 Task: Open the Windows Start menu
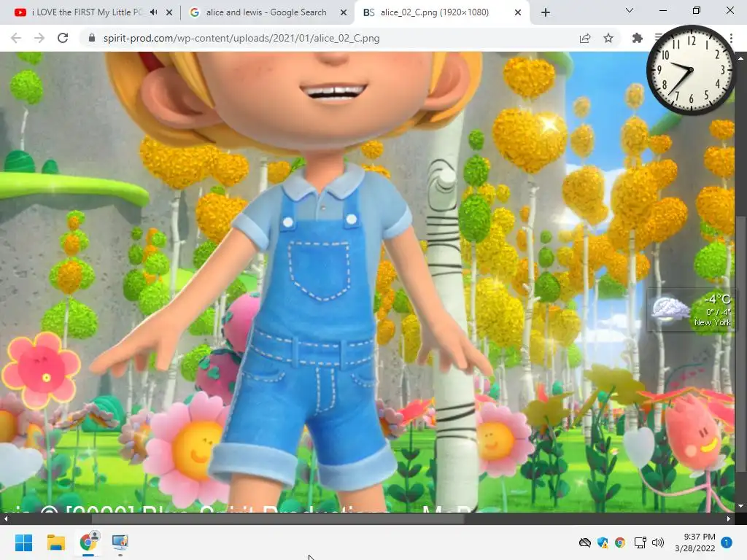[23, 542]
